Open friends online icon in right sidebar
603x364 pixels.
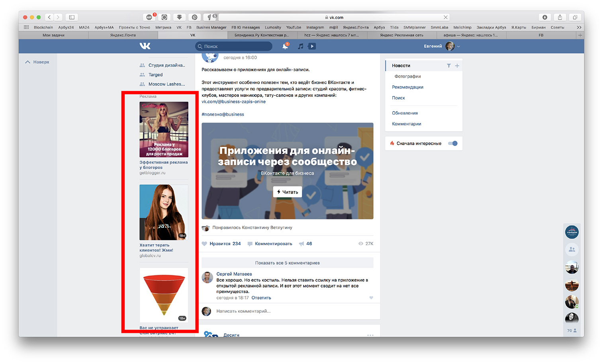pos(572,249)
